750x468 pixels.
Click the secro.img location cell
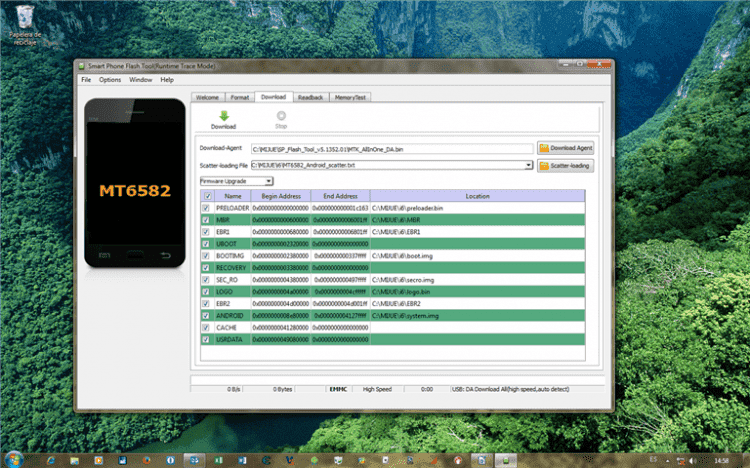pyautogui.click(x=477, y=280)
